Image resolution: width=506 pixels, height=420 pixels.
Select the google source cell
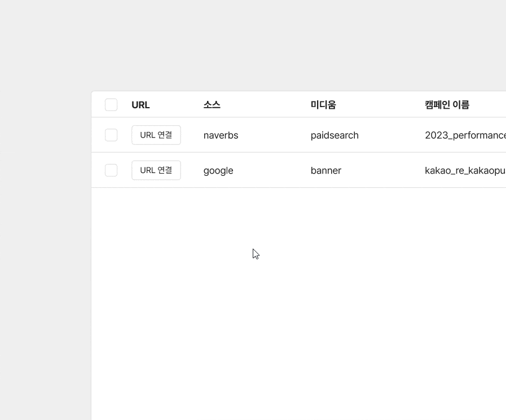pyautogui.click(x=218, y=171)
